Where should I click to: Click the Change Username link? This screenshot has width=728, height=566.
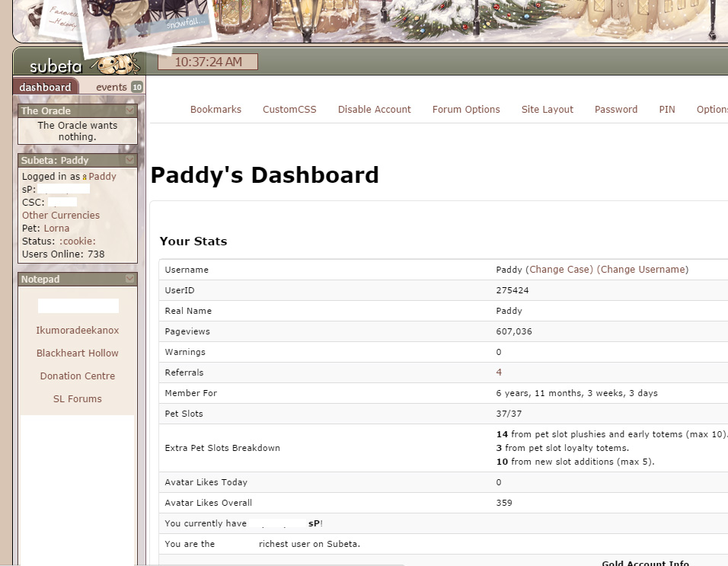642,270
